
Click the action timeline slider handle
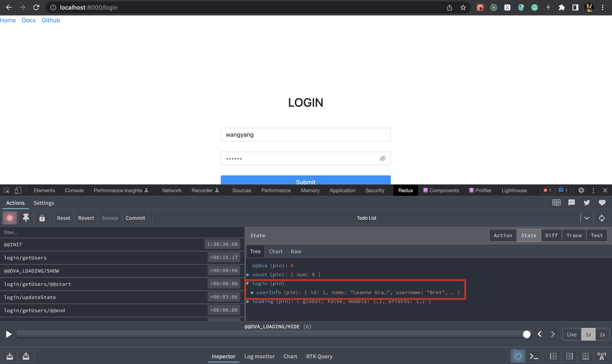click(526, 334)
